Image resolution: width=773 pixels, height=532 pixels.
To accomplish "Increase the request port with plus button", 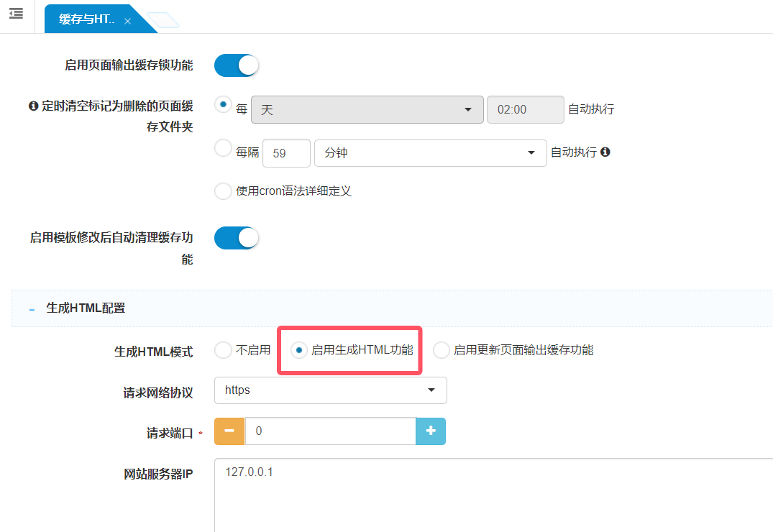I will point(431,431).
